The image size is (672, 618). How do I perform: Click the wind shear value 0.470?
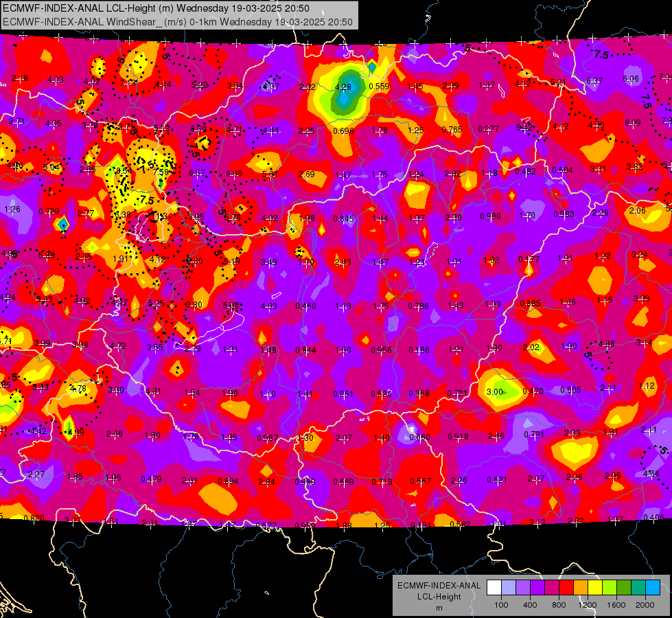pyautogui.click(x=533, y=391)
